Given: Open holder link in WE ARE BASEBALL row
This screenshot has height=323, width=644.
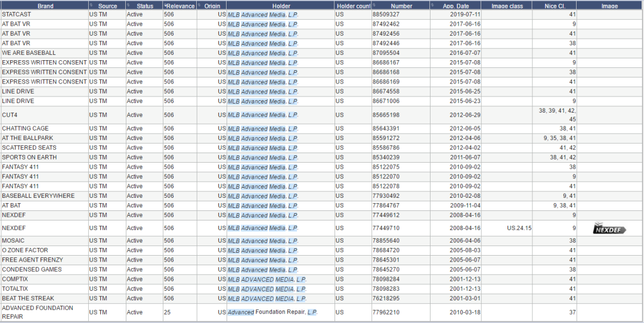Looking at the screenshot, I should point(263,53).
